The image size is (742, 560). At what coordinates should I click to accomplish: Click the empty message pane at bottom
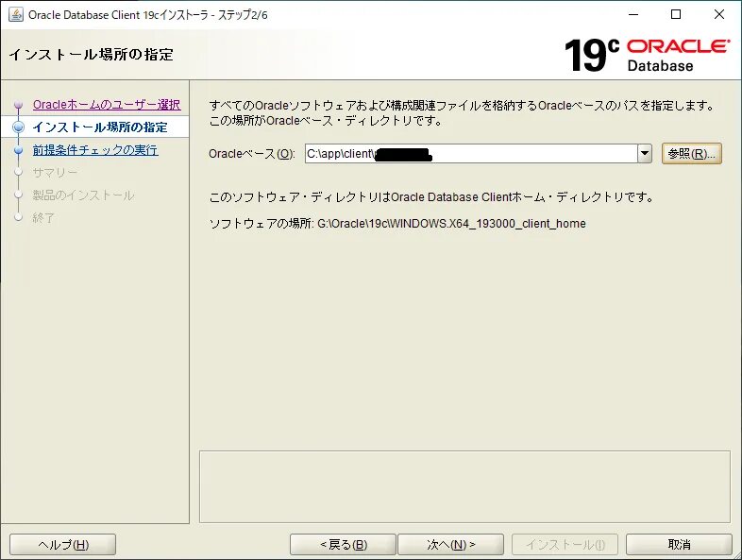click(x=464, y=486)
